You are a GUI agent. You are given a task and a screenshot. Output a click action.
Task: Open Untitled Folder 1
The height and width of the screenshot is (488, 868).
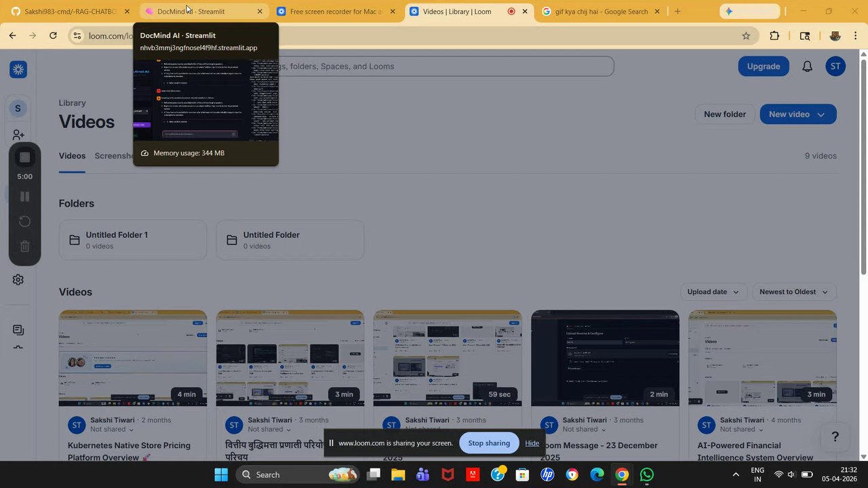(x=133, y=240)
